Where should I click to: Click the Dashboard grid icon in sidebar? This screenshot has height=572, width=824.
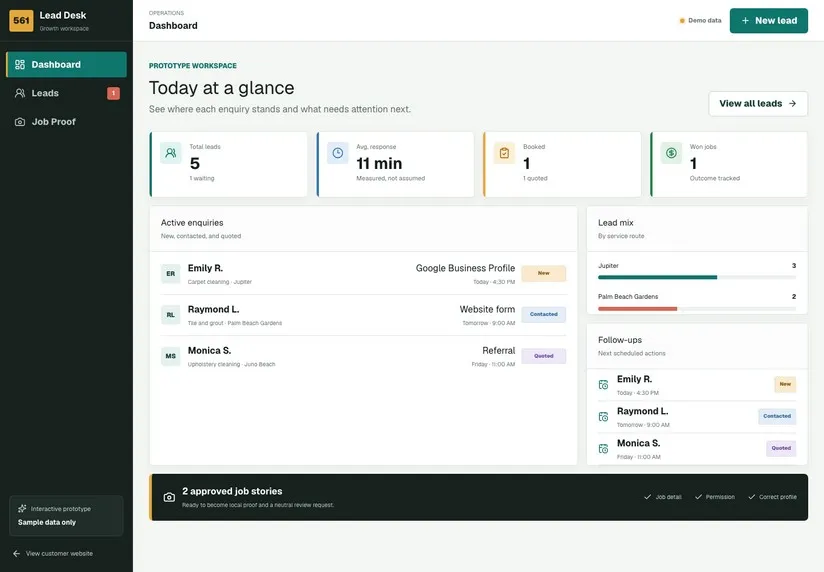[20, 65]
